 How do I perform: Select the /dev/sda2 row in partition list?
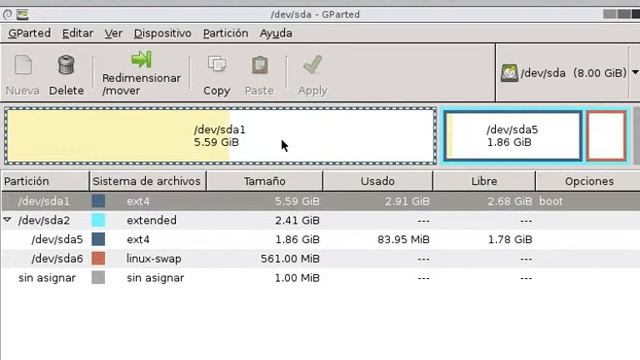(x=321, y=220)
